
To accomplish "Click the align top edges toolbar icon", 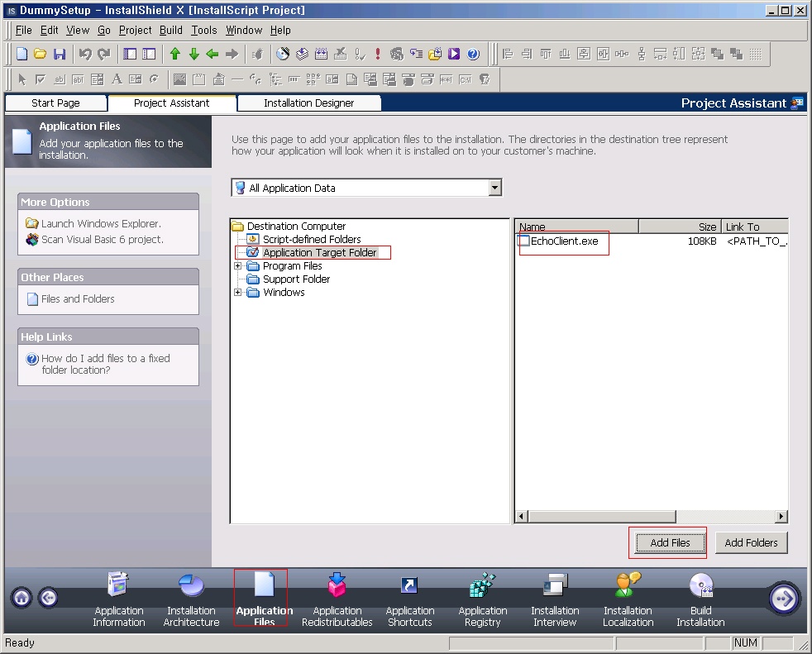I will click(546, 54).
